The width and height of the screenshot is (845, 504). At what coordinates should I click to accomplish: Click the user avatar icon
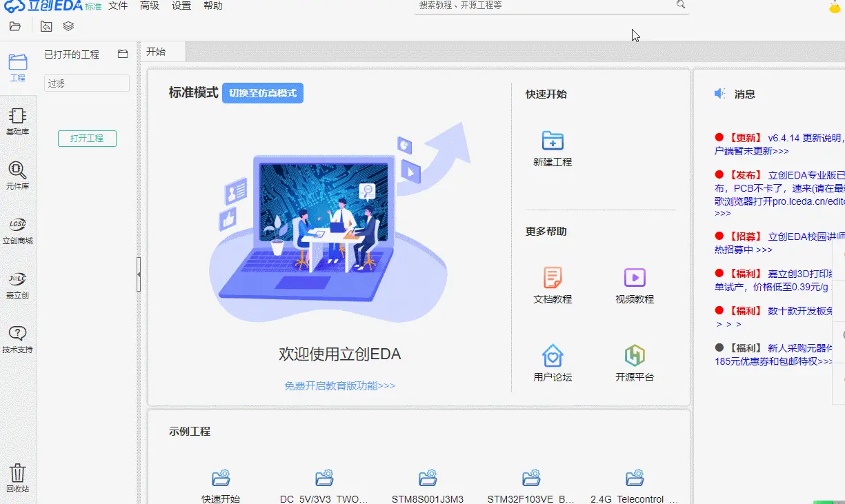coord(835,7)
